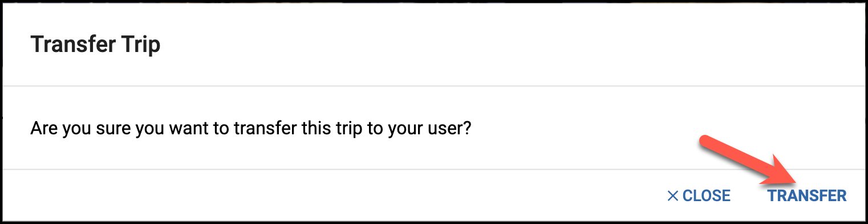Select the Transfer Trip dialog title
This screenshot has width=868, height=224.
(95, 44)
